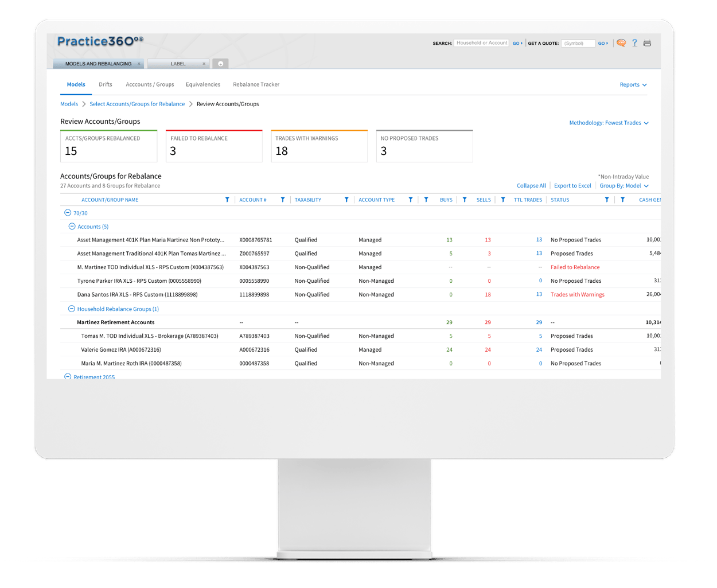Select Maria M. Martinez Roth IRA row

coord(360,364)
